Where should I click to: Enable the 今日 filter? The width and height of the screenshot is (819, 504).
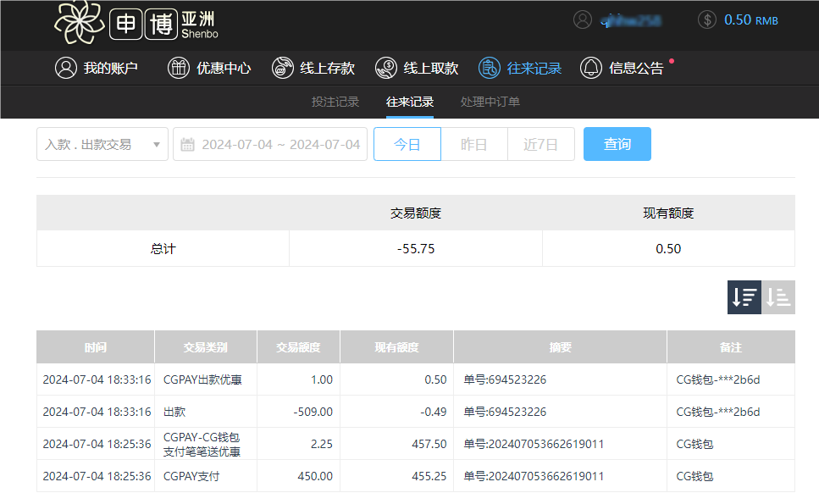pos(407,144)
